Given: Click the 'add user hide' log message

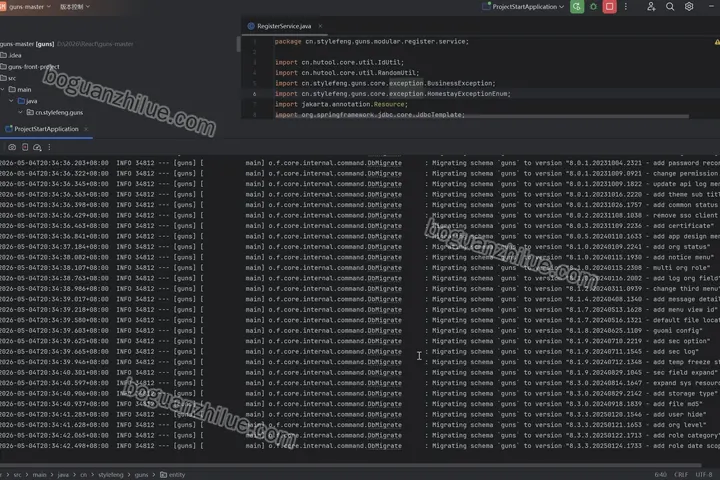Looking at the screenshot, I should (x=679, y=414).
